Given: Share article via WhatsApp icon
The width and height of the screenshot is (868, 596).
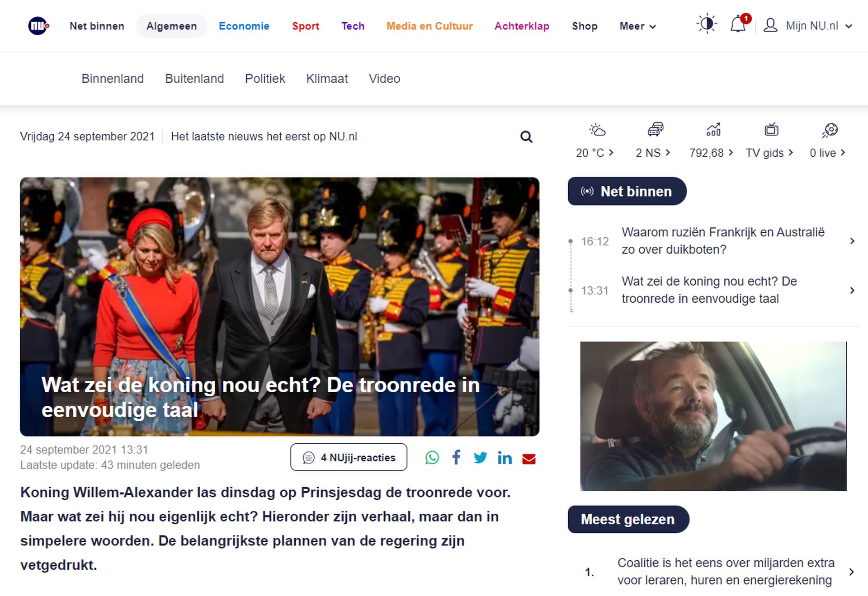Looking at the screenshot, I should [432, 458].
